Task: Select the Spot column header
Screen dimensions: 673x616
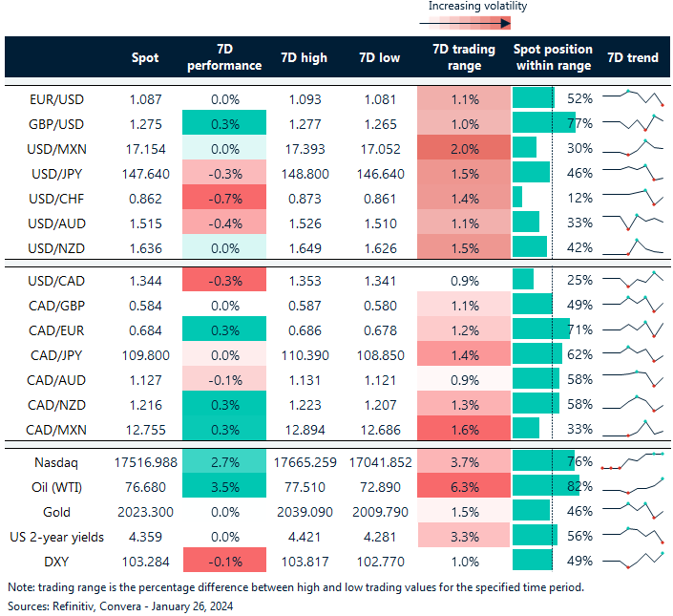Action: 145,57
